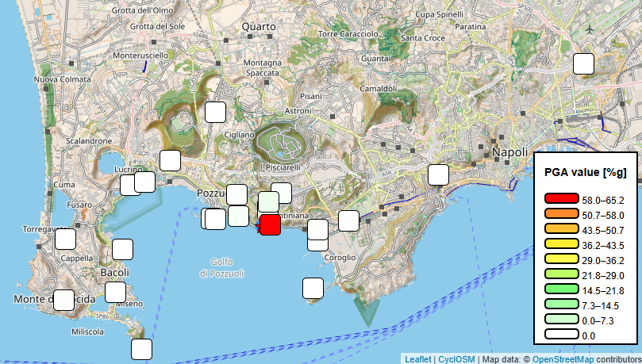642x364 pixels.
Task: Click the sea marker south of Coroglio
Action: [313, 289]
